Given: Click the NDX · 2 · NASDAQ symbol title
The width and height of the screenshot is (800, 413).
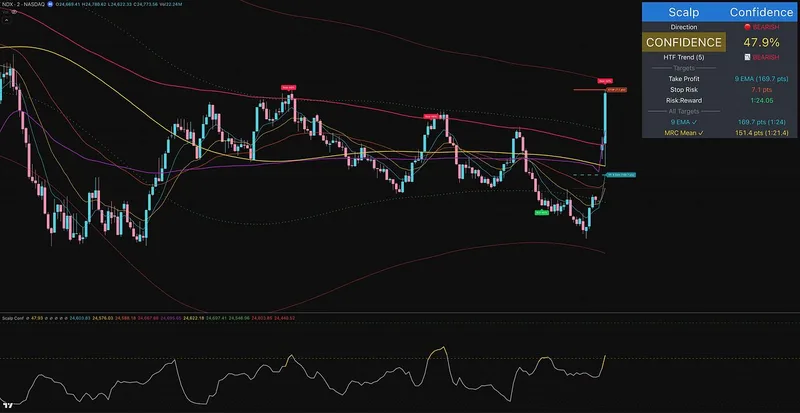Looking at the screenshot, I should (23, 4).
